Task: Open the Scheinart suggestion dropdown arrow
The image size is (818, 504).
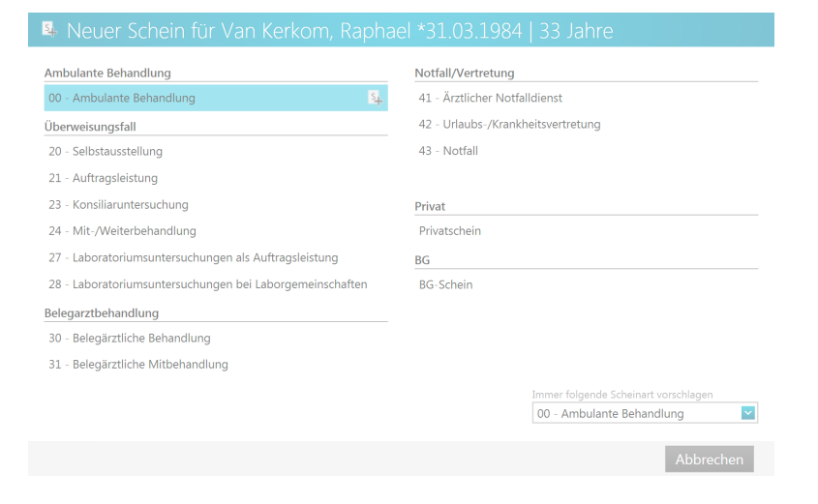Action: click(747, 413)
